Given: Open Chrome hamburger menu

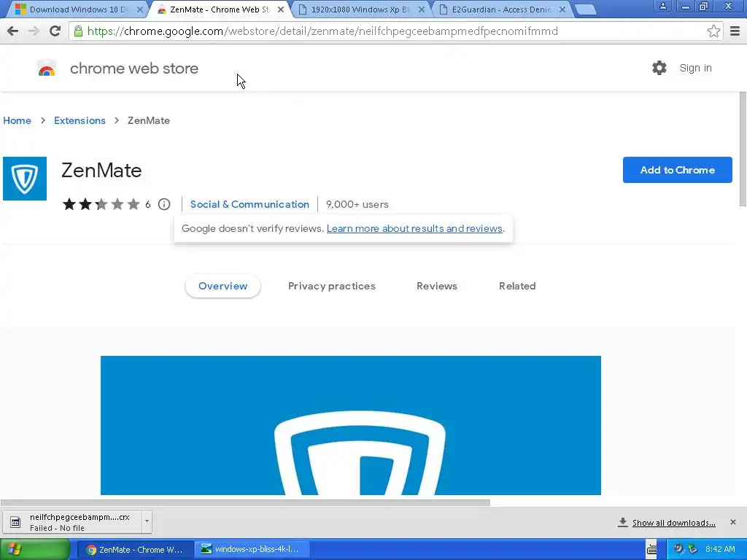Looking at the screenshot, I should click(x=735, y=31).
